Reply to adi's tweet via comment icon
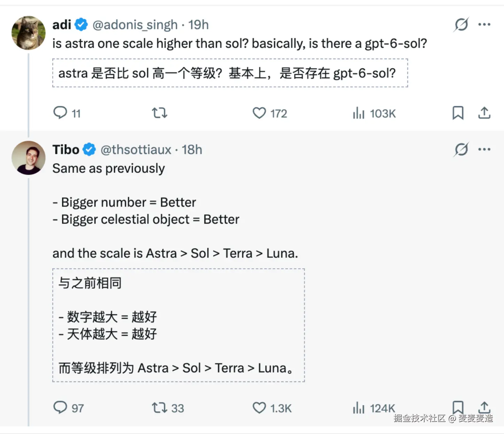Image resolution: width=504 pixels, height=434 pixels. (60, 113)
